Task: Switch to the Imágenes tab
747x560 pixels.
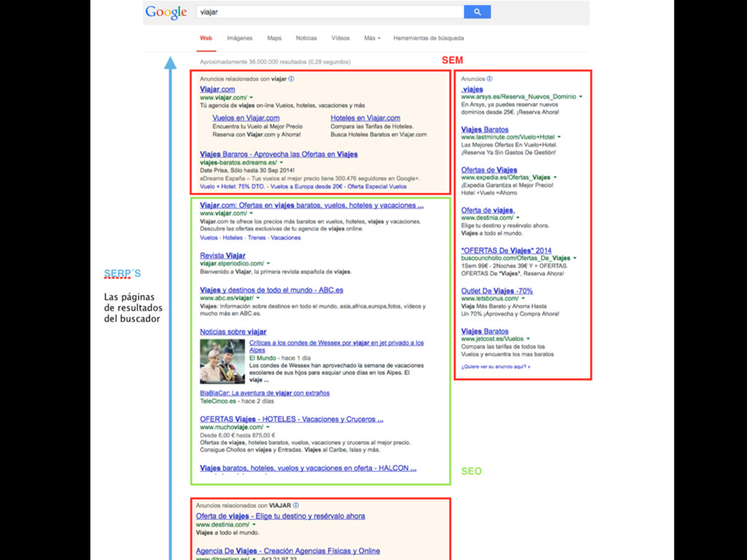Action: click(239, 38)
